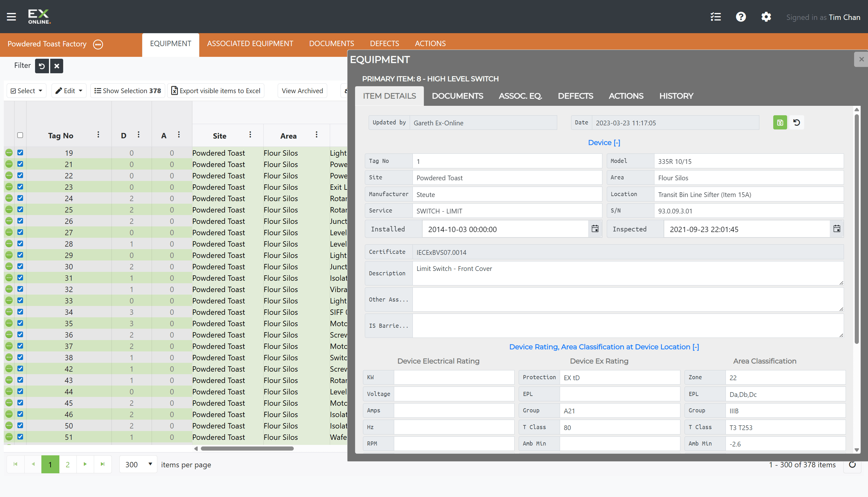868x497 pixels.
Task: Clear the filter with the X icon
Action: pos(57,66)
